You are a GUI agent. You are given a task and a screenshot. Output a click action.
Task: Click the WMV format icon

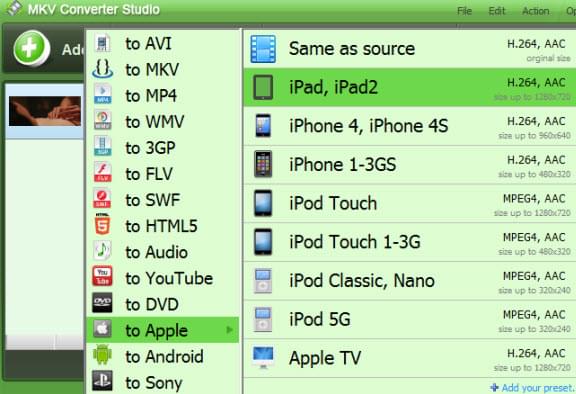[102, 121]
